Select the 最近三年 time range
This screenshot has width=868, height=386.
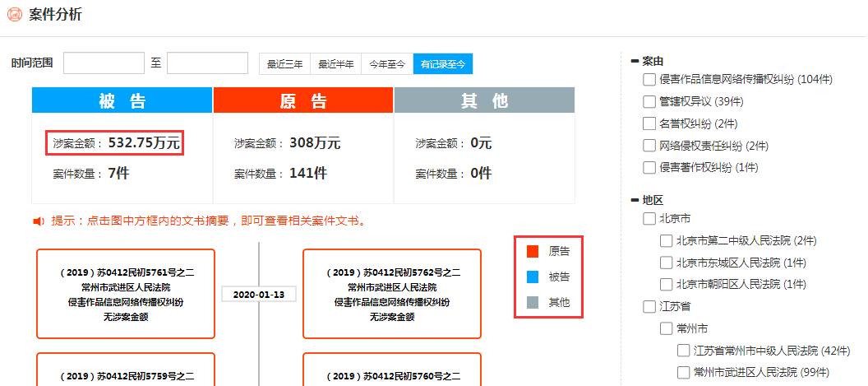point(285,63)
